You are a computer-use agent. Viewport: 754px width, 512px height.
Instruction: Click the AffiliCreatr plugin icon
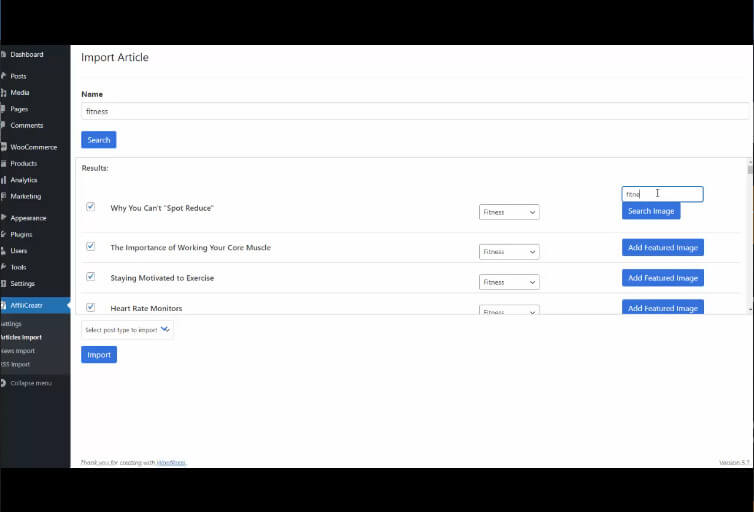(3, 305)
